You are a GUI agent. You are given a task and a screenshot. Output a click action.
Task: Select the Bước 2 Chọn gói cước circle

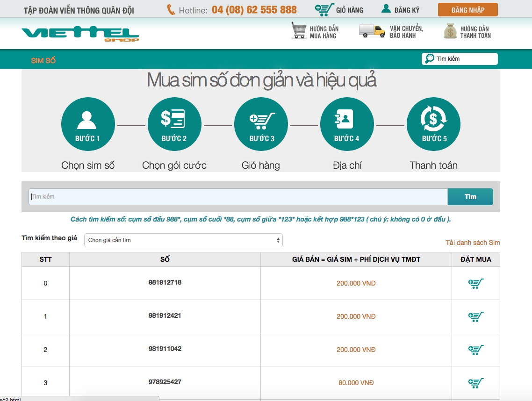tap(174, 124)
